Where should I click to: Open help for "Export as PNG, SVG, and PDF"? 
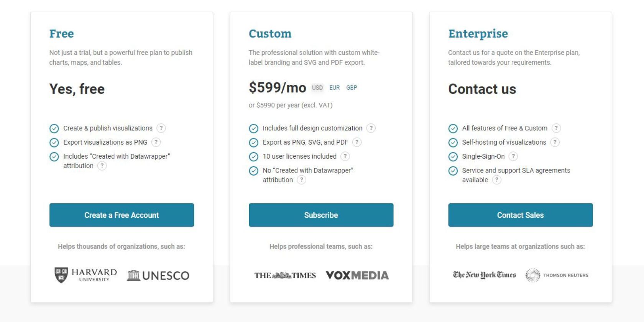(x=357, y=142)
